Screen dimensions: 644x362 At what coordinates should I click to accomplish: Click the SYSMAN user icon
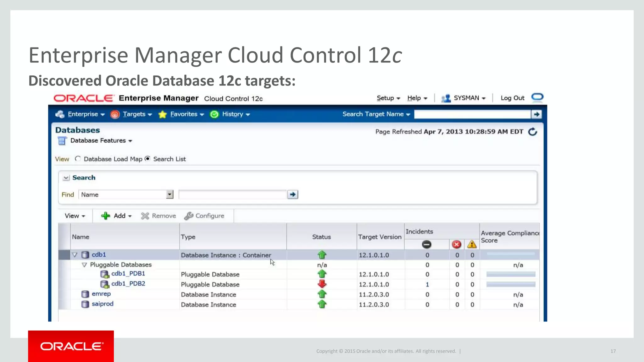coord(446,98)
